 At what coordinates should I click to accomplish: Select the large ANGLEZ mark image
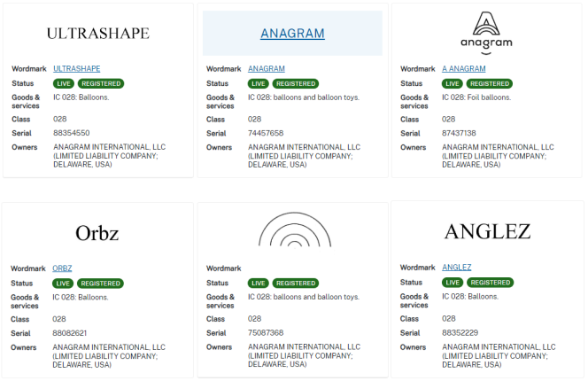coord(486,232)
